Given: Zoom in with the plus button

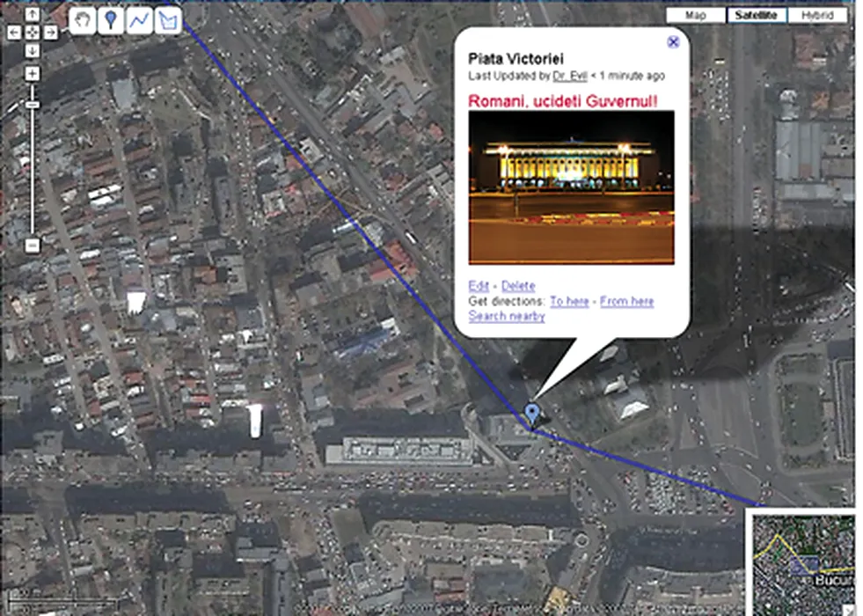Looking at the screenshot, I should (33, 73).
